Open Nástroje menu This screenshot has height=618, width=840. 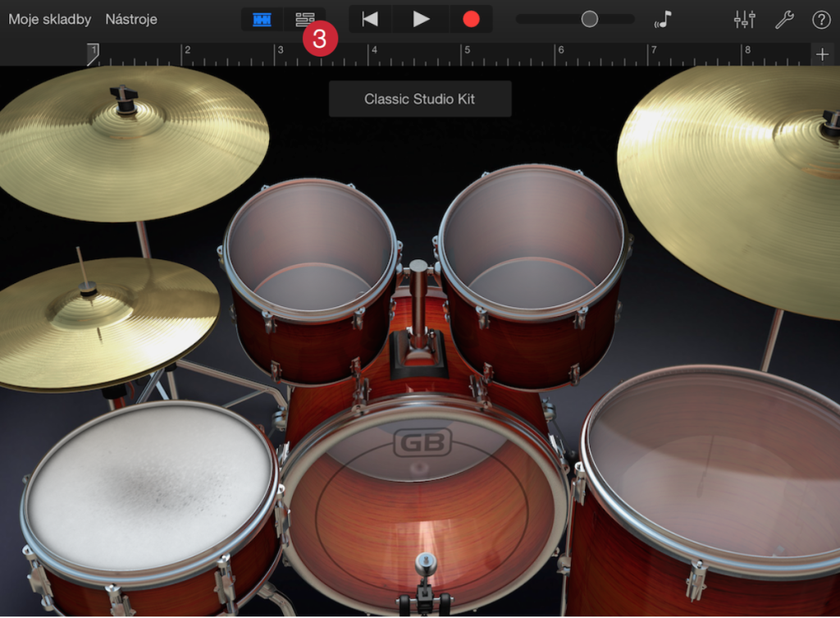(131, 20)
